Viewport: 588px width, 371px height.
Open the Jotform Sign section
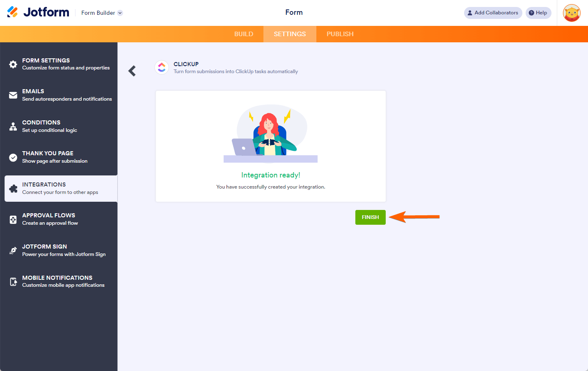[59, 250]
